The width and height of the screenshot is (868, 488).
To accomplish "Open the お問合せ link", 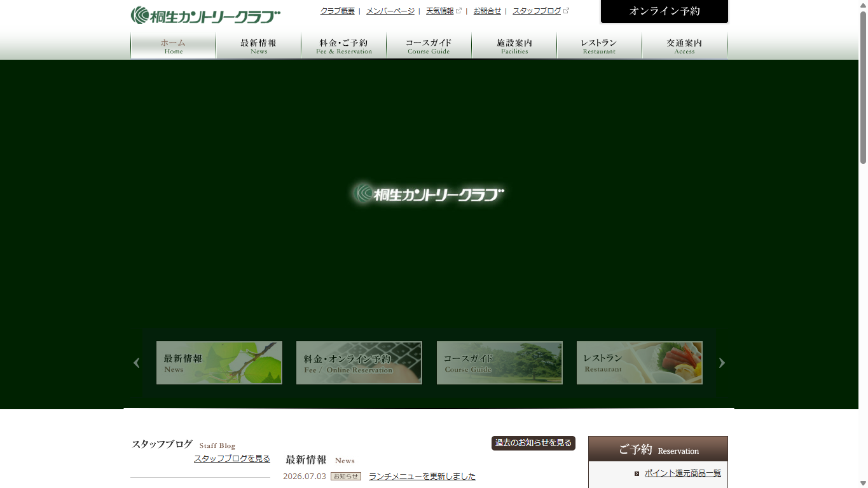I will point(488,11).
